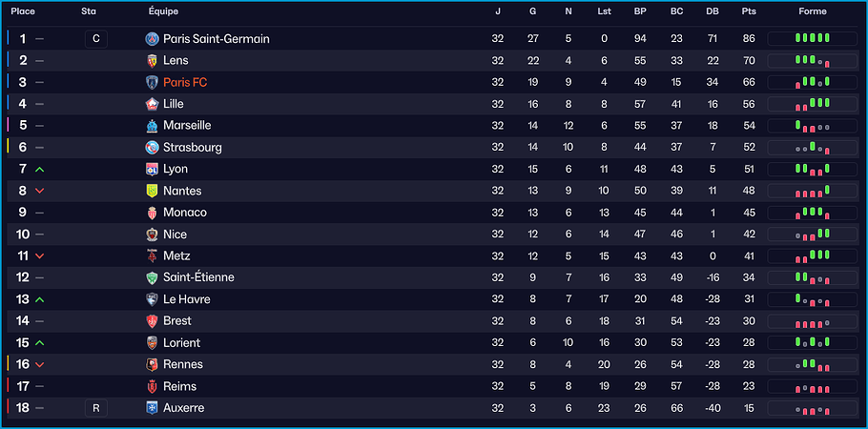The image size is (868, 429).
Task: Click the Rennes club crest icon
Action: click(152, 364)
